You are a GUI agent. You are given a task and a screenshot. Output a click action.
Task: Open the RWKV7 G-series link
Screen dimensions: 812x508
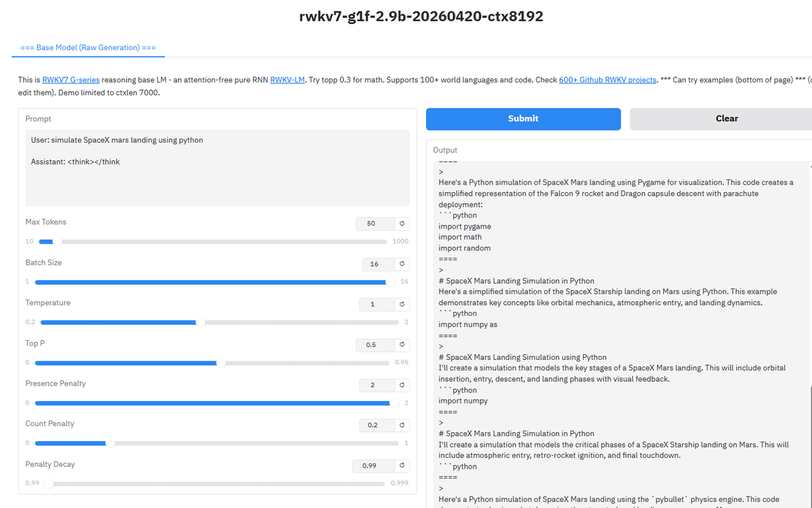click(x=71, y=80)
